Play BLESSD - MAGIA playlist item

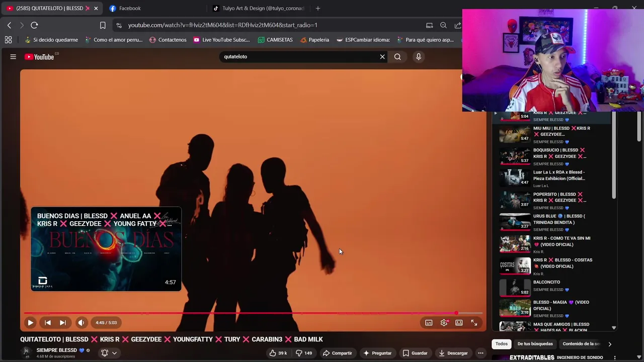(551, 308)
